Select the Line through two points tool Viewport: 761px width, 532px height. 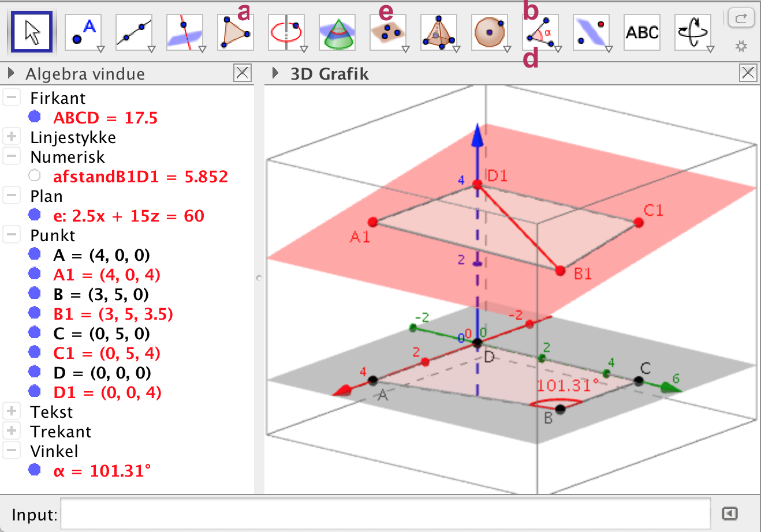135,32
